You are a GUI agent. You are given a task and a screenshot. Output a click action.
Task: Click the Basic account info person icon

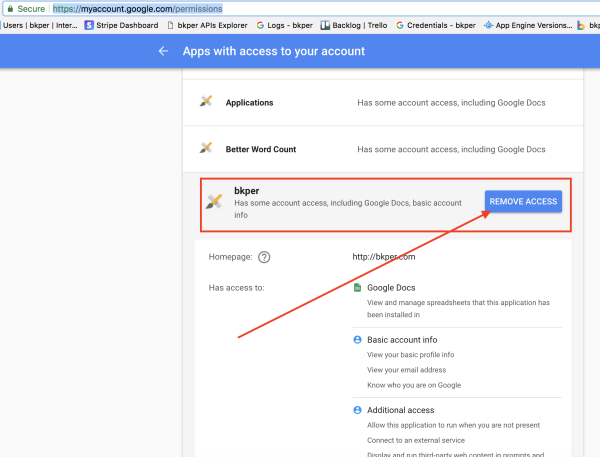pos(357,339)
